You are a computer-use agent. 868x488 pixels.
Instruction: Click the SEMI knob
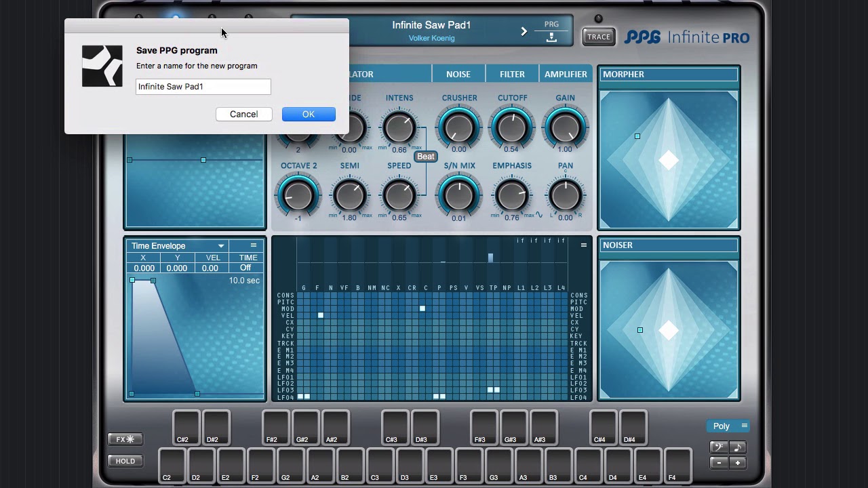click(x=349, y=195)
